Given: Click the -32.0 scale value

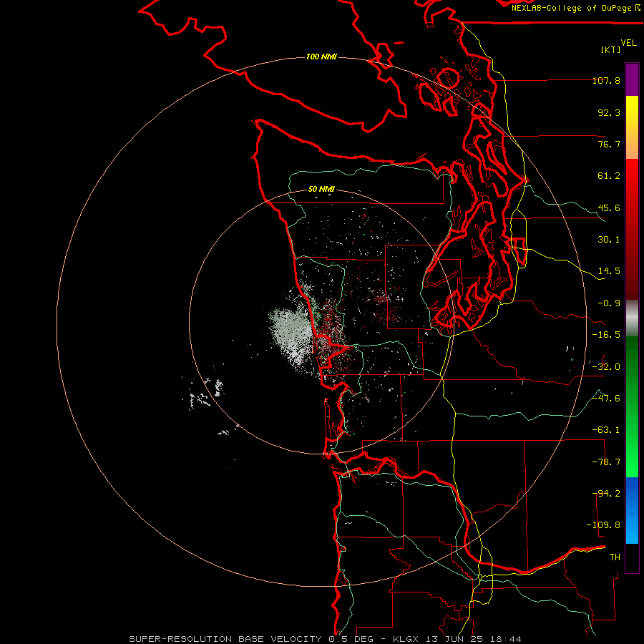Looking at the screenshot, I should click(x=606, y=367).
